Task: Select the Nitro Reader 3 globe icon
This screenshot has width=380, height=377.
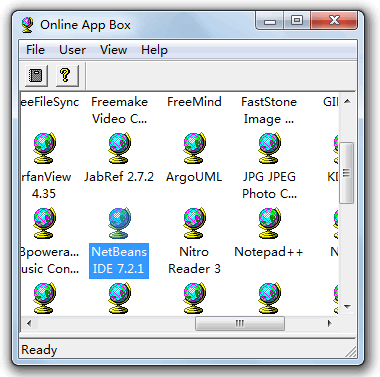Action: pyautogui.click(x=194, y=223)
